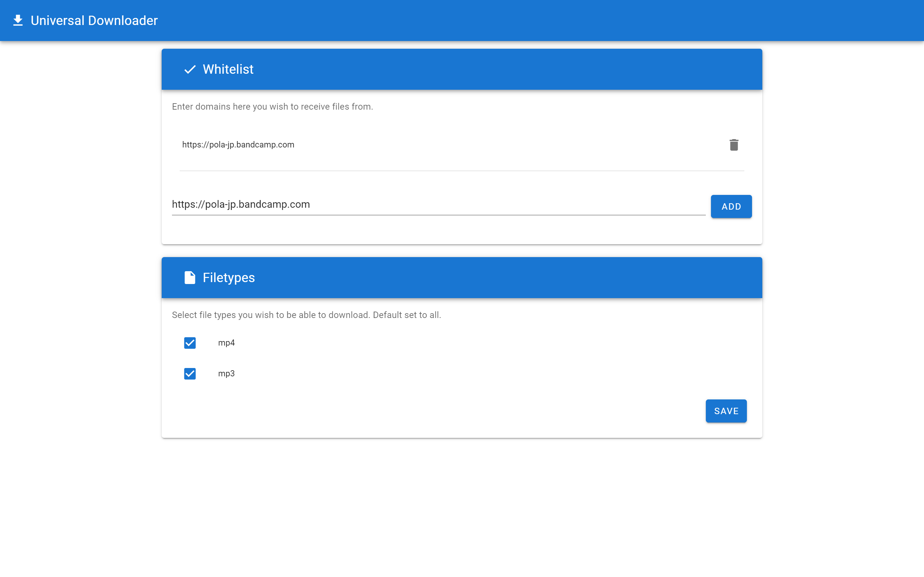Click the Whitelist checkmark icon

(190, 70)
